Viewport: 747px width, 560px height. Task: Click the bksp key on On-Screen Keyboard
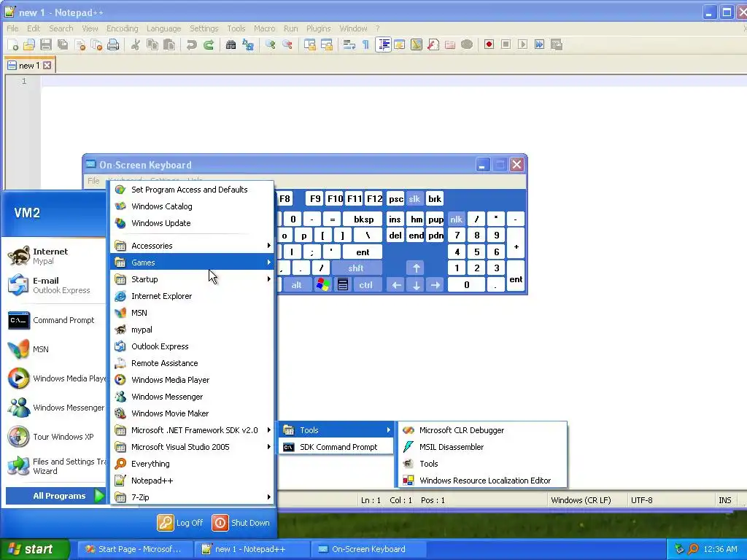[363, 219]
